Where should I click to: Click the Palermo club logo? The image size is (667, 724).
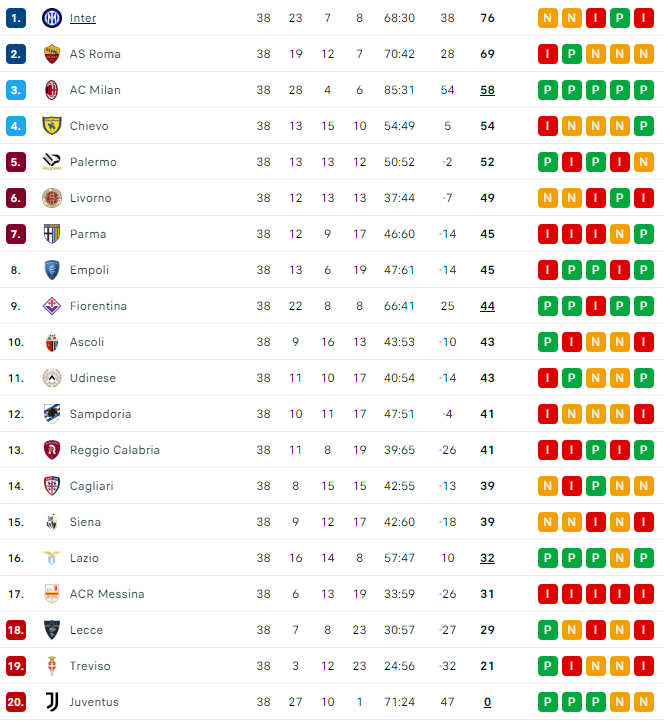click(51, 162)
